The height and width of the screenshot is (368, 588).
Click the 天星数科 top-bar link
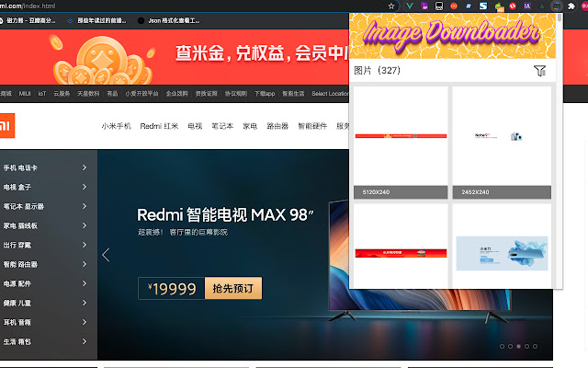tap(88, 94)
